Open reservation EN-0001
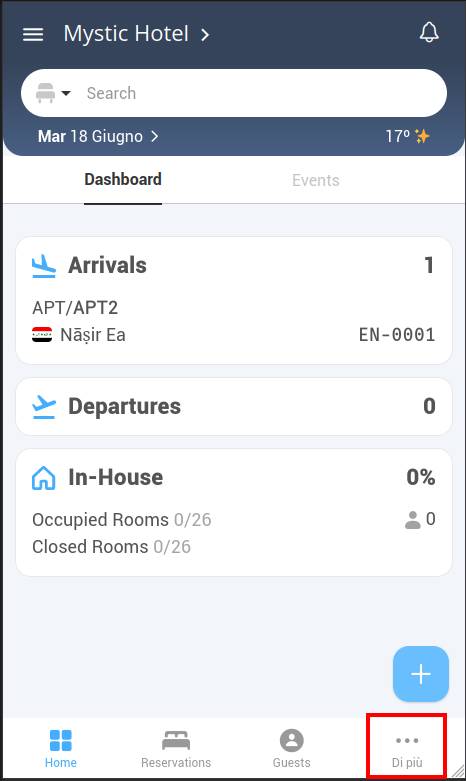The width and height of the screenshot is (466, 781). 397,335
